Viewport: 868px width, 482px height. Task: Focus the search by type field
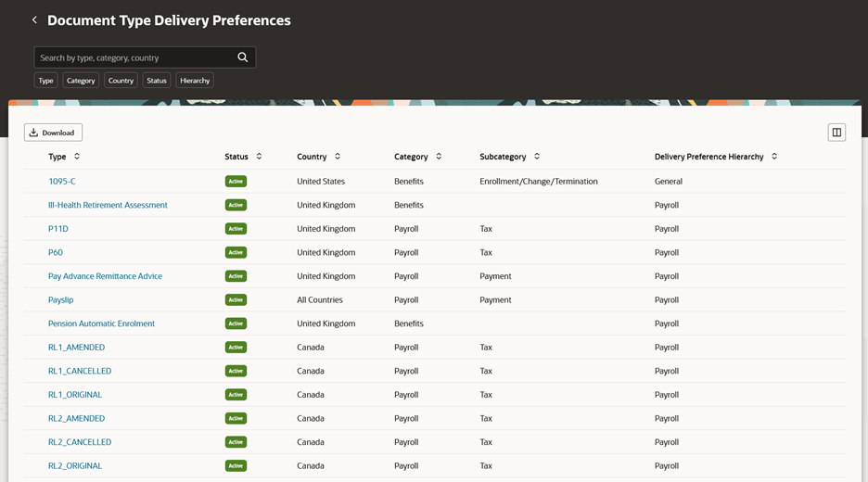[x=134, y=57]
